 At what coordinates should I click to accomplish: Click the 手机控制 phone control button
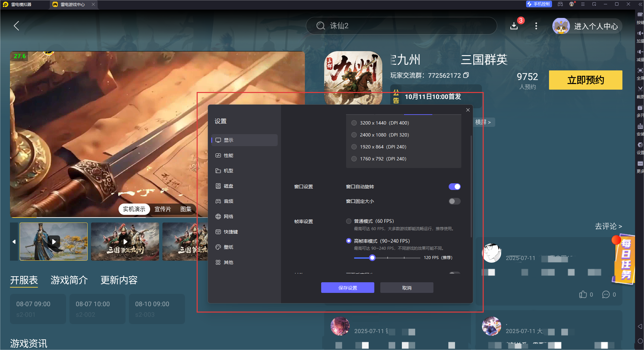[x=539, y=4]
